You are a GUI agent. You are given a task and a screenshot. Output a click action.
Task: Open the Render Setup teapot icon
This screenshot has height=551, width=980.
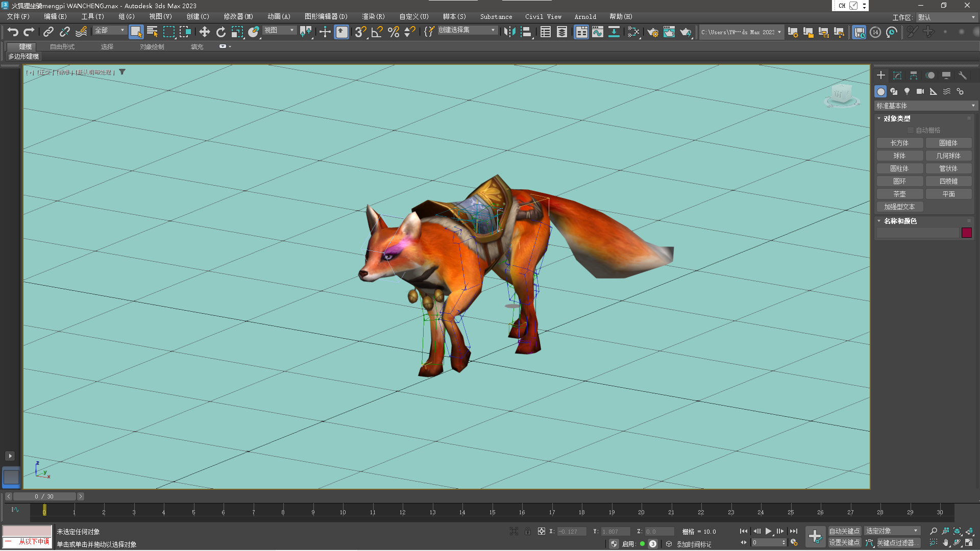pos(653,32)
